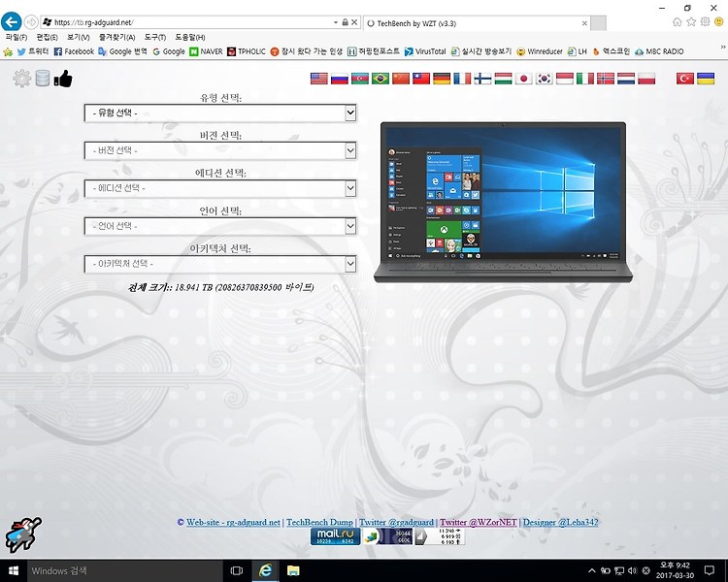728x582 pixels.
Task: Show hidden system tray icons chevron
Action: click(591, 571)
